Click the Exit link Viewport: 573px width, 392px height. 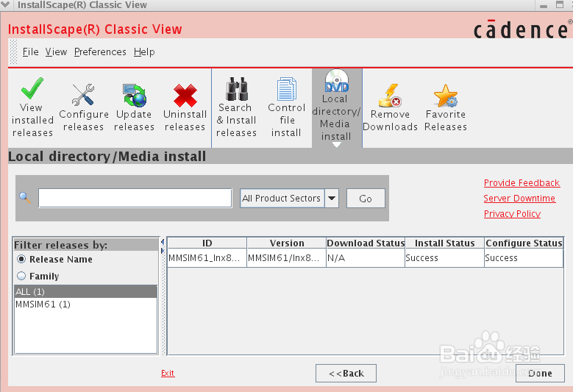[168, 373]
